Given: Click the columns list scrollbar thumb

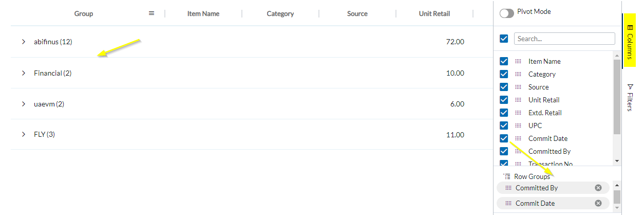Looking at the screenshot, I should (617, 97).
